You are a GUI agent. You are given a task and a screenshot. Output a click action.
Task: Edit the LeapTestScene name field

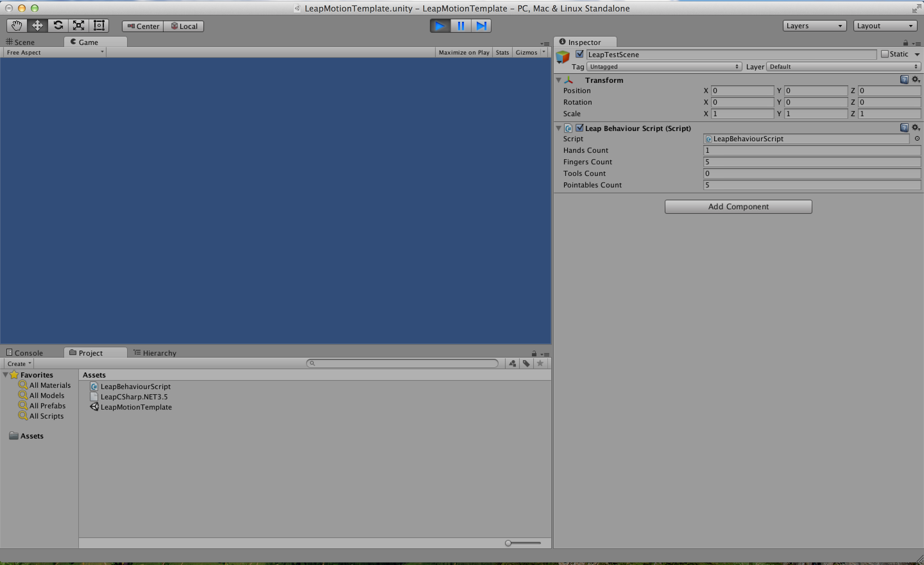click(731, 54)
